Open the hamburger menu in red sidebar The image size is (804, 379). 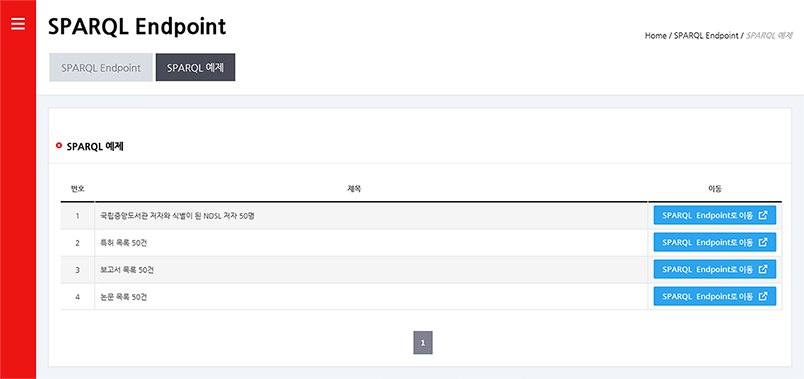pyautogui.click(x=18, y=24)
